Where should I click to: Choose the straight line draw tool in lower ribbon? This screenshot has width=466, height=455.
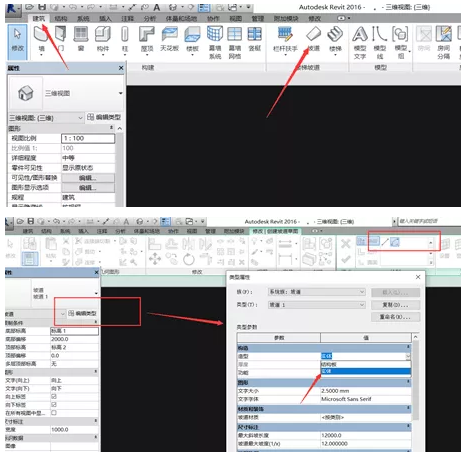tap(385, 242)
